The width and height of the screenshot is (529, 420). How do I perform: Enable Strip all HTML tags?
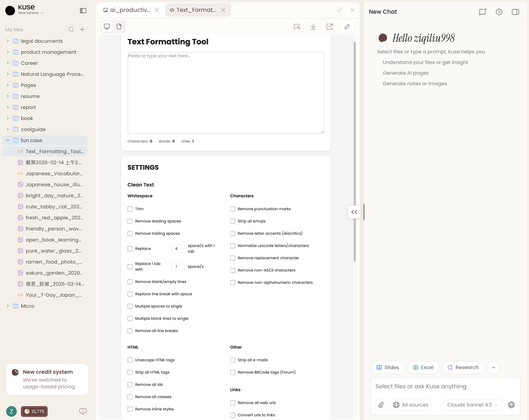pos(130,372)
